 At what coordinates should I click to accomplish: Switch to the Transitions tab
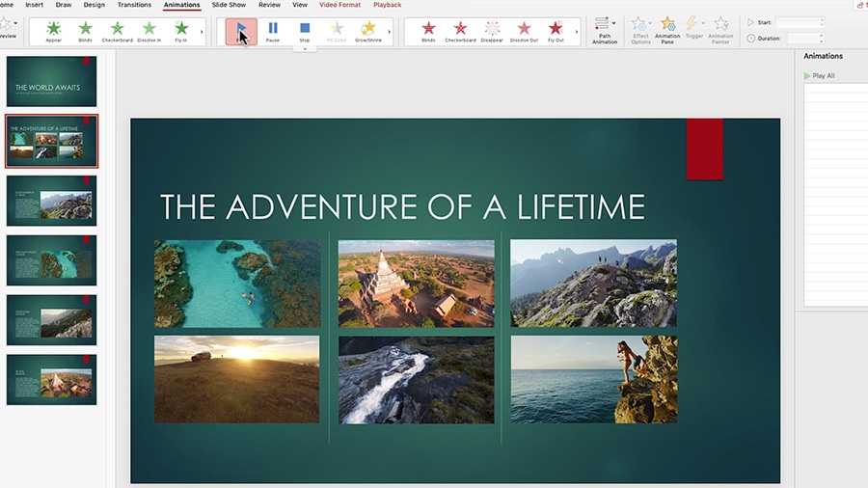point(134,5)
